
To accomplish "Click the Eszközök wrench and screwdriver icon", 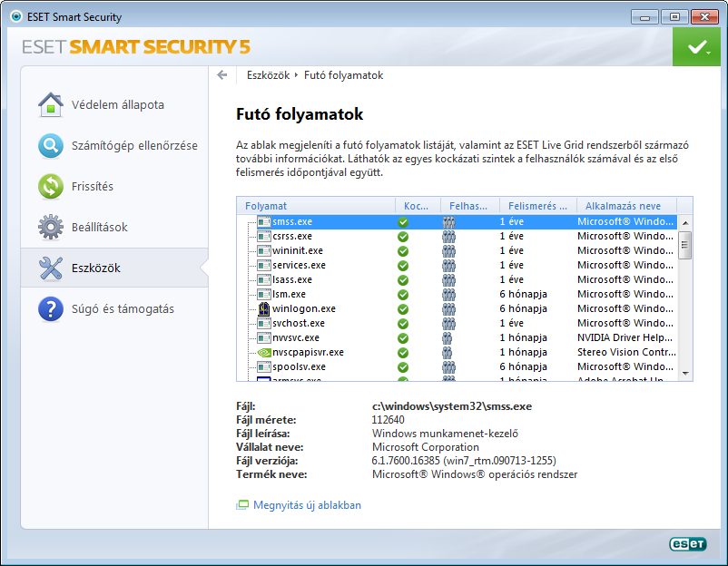I will tap(51, 268).
